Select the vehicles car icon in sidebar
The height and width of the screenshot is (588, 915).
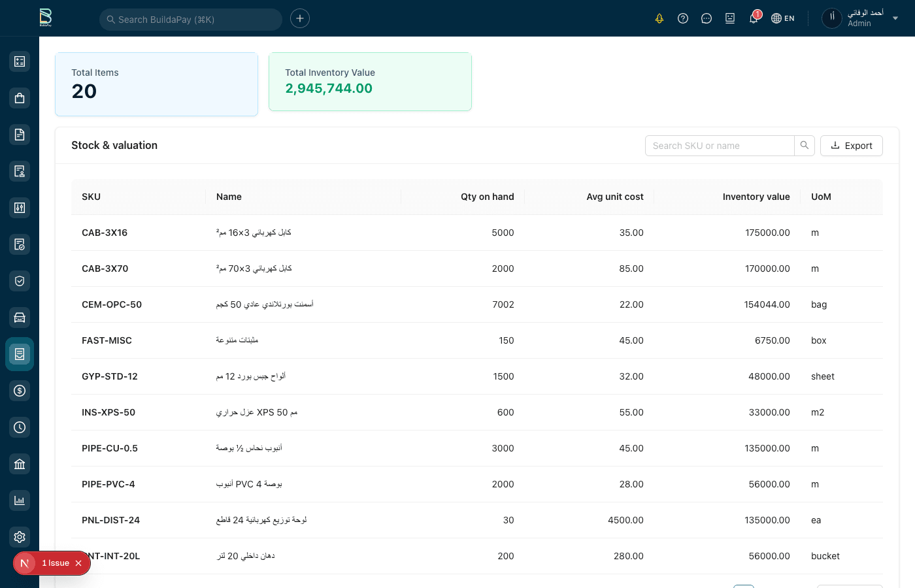(19, 318)
